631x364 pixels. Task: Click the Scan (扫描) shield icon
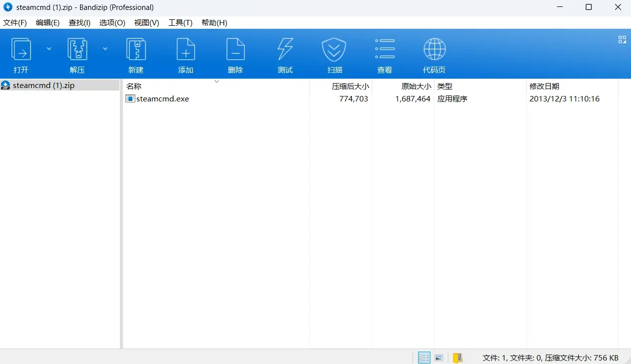(x=333, y=50)
